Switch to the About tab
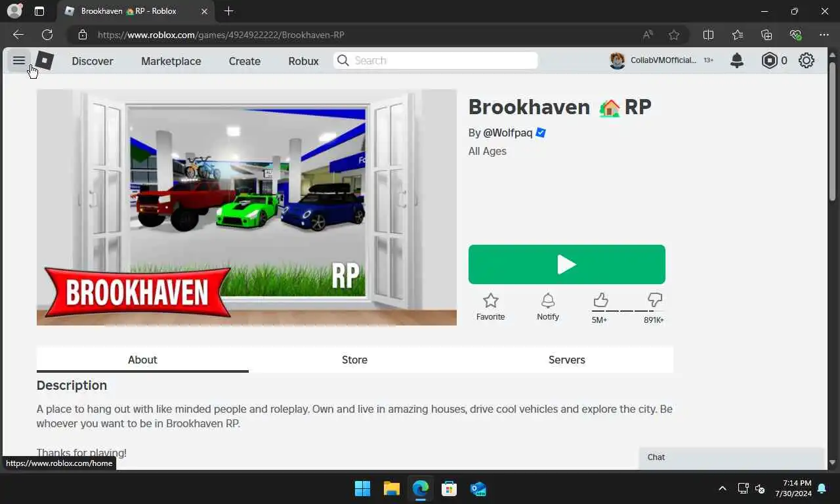The image size is (840, 504). pyautogui.click(x=142, y=360)
